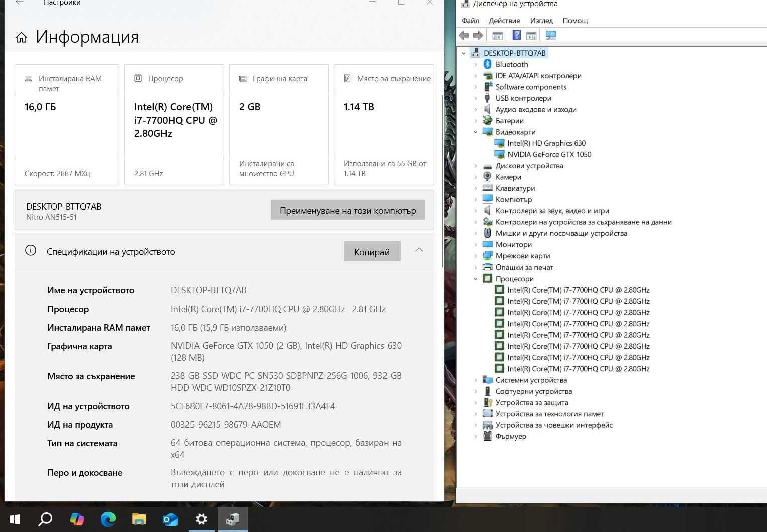This screenshot has width=767, height=532.
Task: Click the product ID 00325-96215-98679-AAOEM
Action: (226, 425)
